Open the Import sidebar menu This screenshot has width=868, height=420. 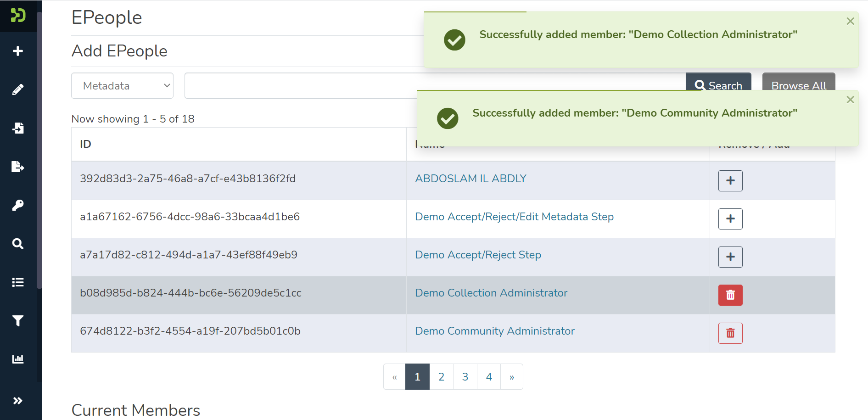(18, 128)
